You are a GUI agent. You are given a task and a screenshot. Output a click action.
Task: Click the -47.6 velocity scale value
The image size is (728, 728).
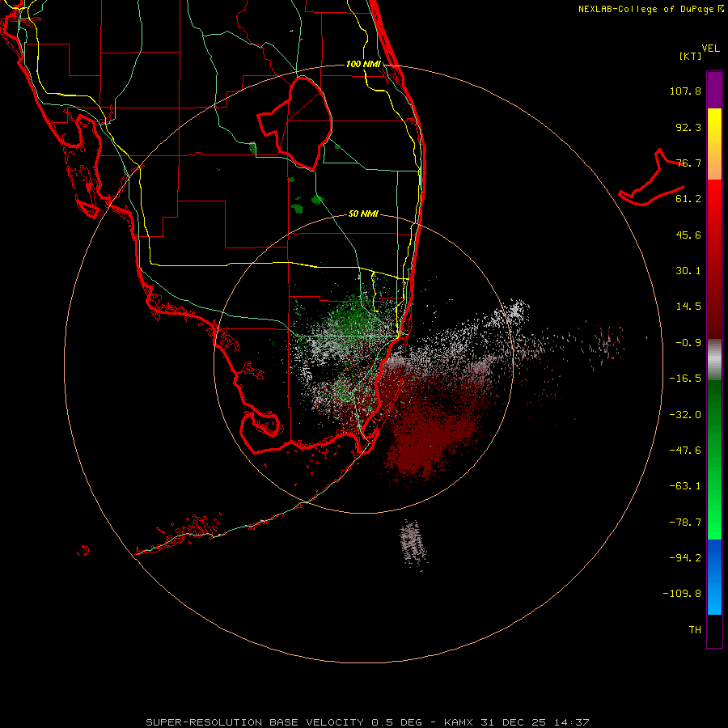click(685, 451)
